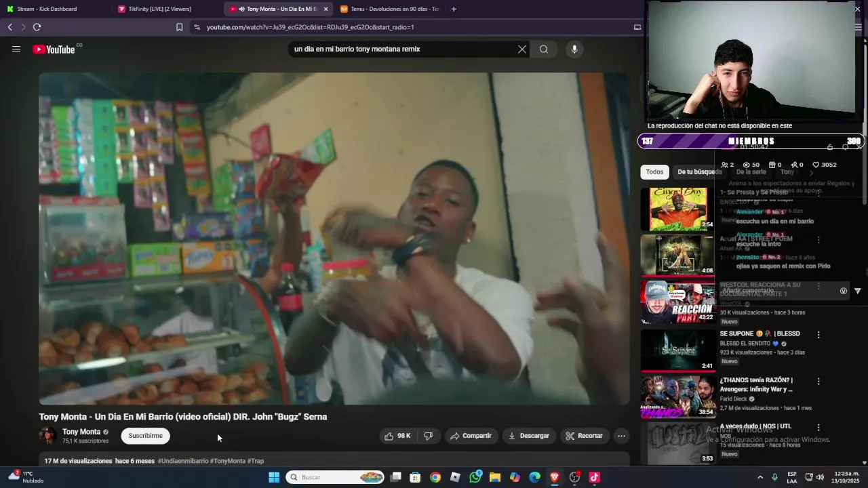Switch to Temu - Devoluciones en 90 días tab
The width and height of the screenshot is (868, 488).
point(389,9)
